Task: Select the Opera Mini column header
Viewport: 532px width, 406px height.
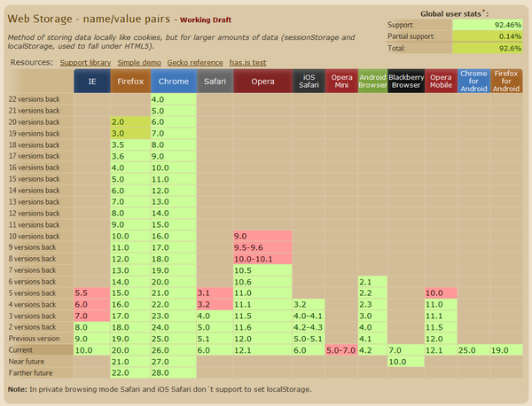Action: 341,81
